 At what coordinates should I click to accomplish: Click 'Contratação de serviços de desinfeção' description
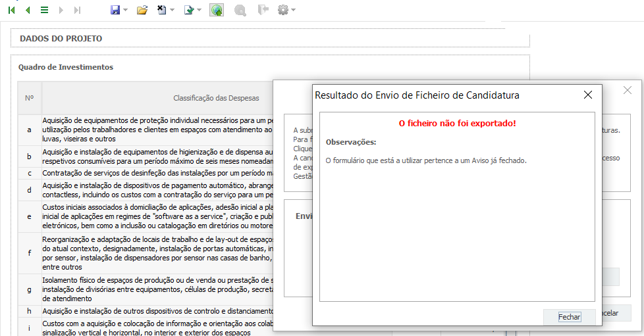pyautogui.click(x=157, y=173)
